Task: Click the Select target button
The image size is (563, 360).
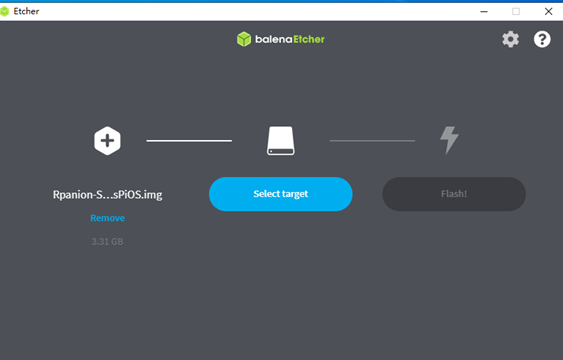Action: point(281,194)
